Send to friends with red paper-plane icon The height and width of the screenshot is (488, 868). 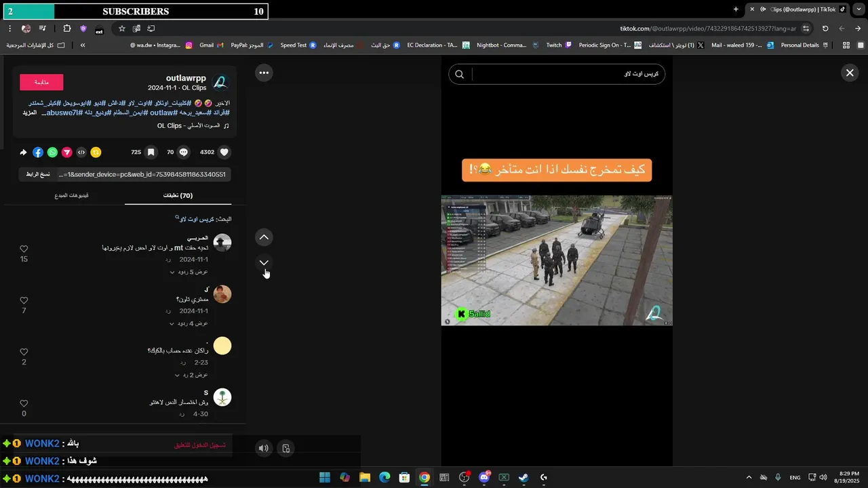[x=67, y=152]
